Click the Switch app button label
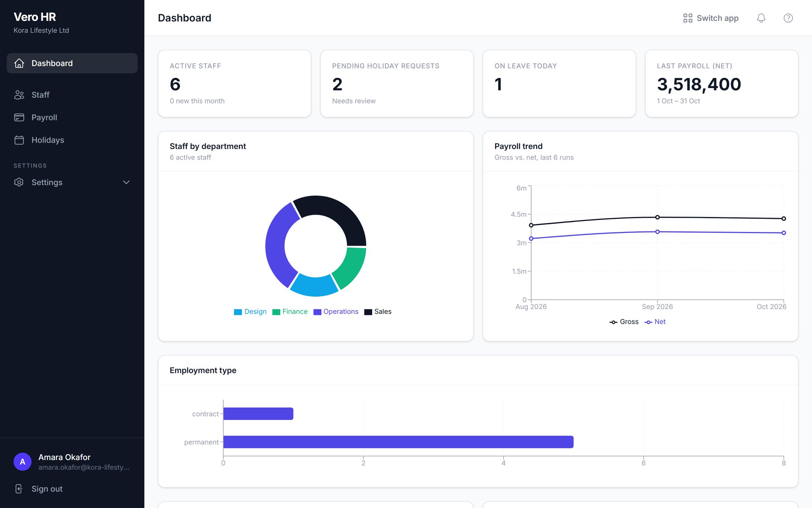 [718, 18]
